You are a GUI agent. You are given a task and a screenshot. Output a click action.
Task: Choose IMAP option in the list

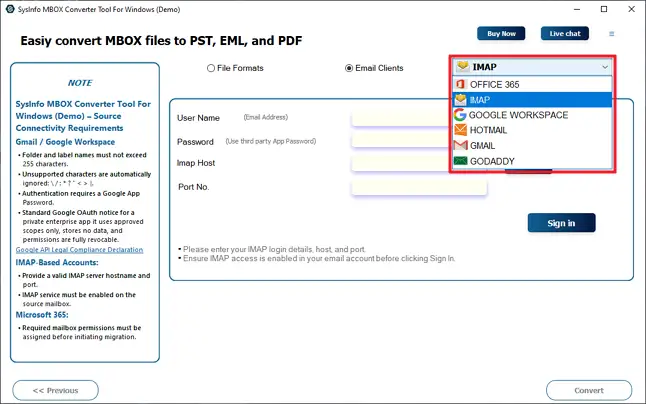tap(532, 100)
